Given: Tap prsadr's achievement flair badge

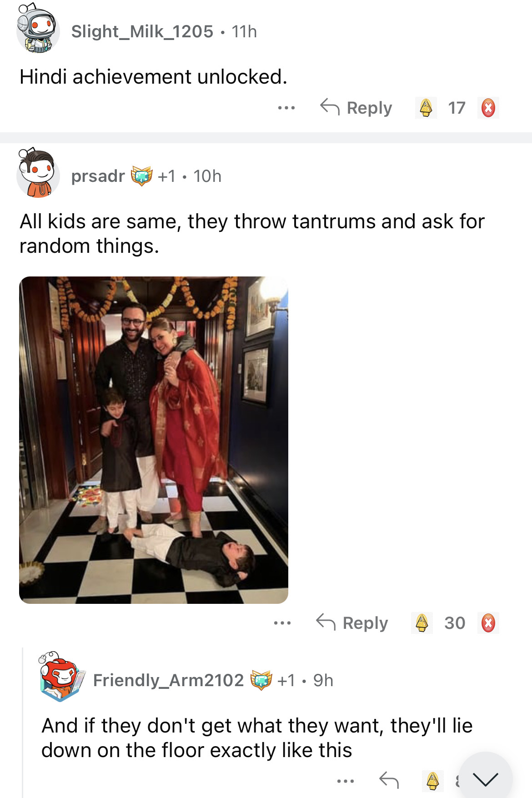Looking at the screenshot, I should (x=141, y=176).
